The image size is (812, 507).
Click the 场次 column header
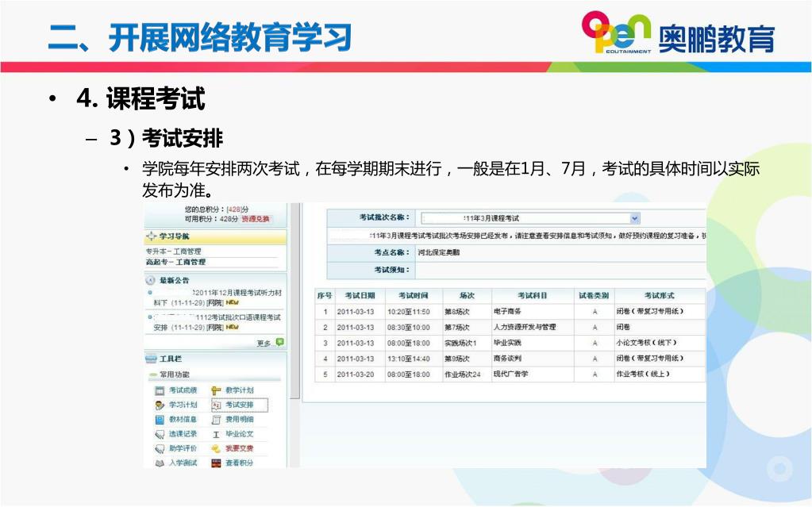coord(467,296)
